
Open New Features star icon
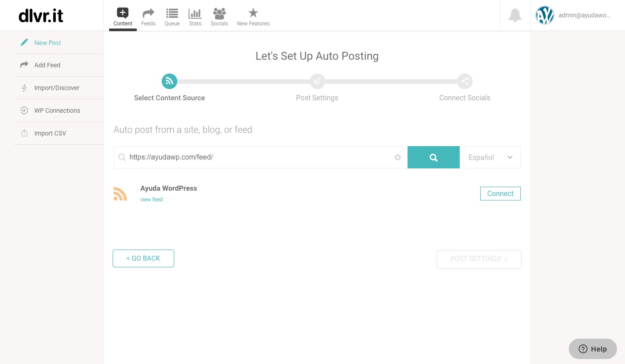(253, 17)
